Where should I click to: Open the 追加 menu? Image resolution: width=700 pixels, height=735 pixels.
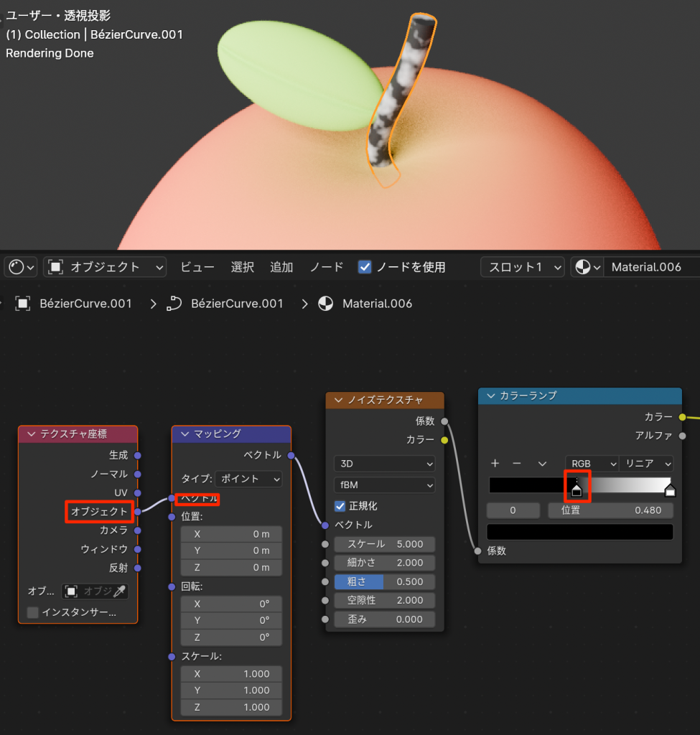281,267
